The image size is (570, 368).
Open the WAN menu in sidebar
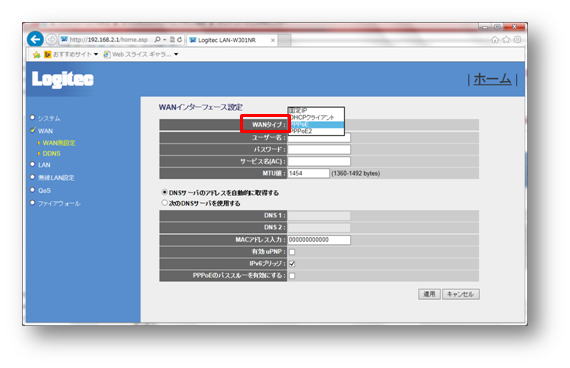(45, 131)
